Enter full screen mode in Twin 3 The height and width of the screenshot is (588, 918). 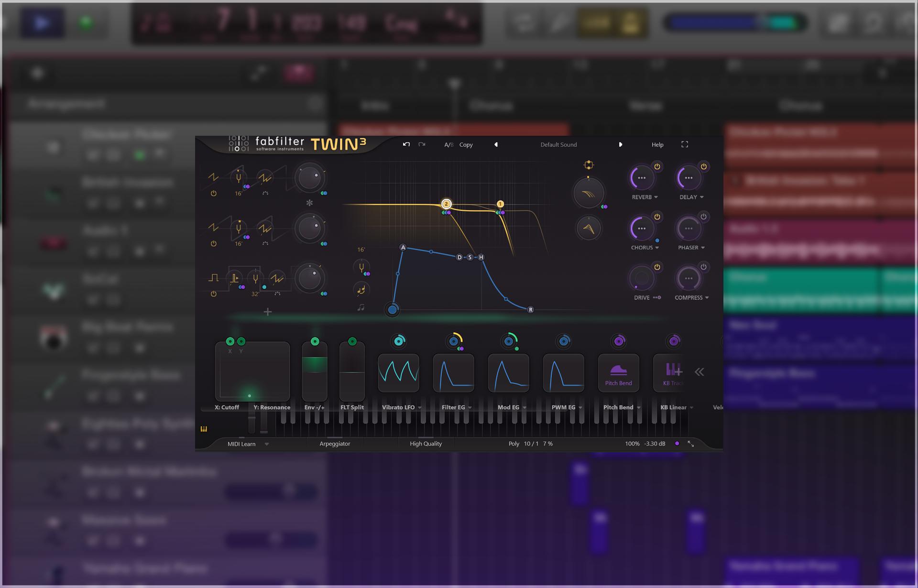click(x=685, y=144)
